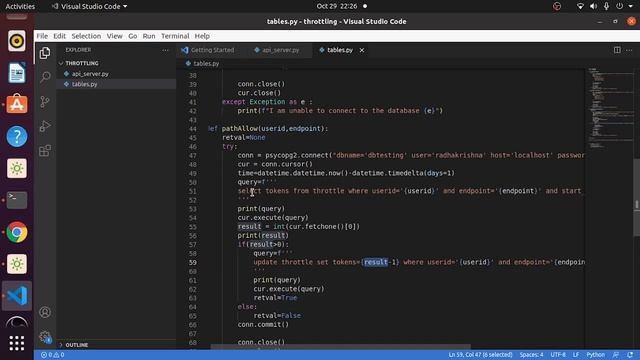Open the Accounts menu icon
This screenshot has width=640, height=360.
pyautogui.click(x=45, y=312)
